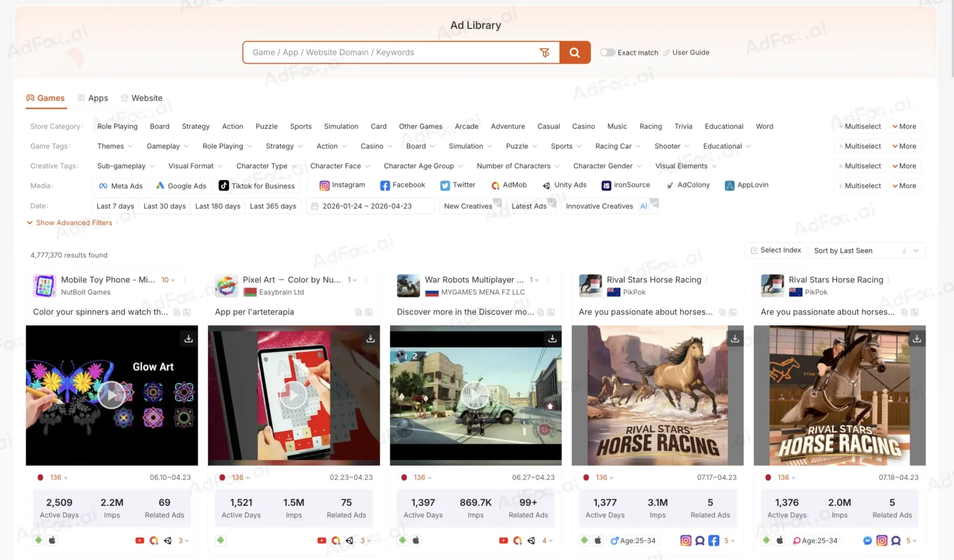Download the Pixel Art creative
This screenshot has width=954, height=560.
pyautogui.click(x=370, y=338)
